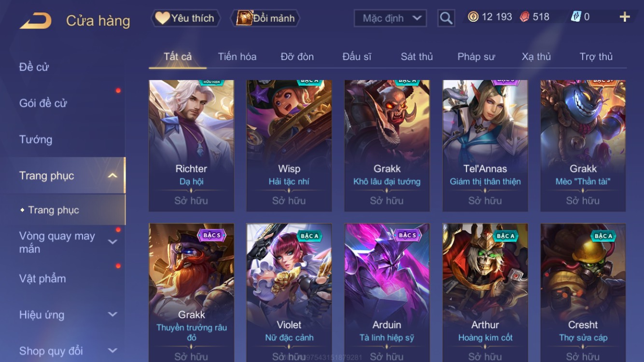Open Gói đề cử in the sidebar
Screen dimensions: 644x362
click(43, 103)
